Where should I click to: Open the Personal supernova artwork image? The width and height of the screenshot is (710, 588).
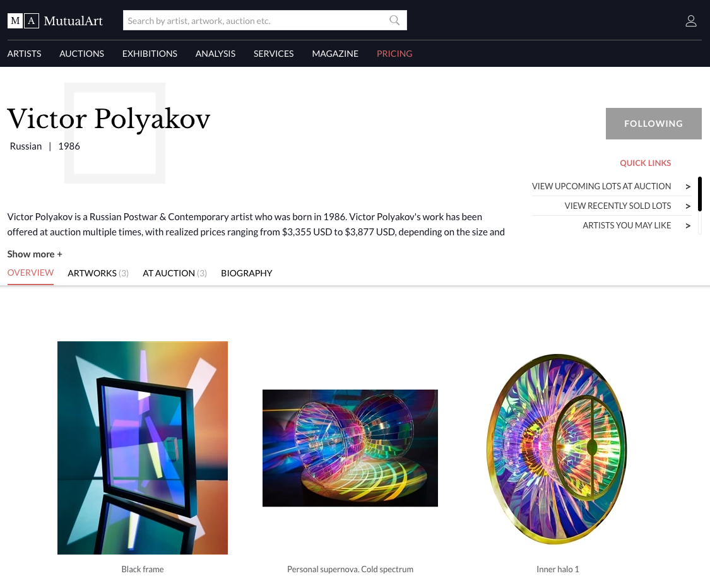point(350,448)
